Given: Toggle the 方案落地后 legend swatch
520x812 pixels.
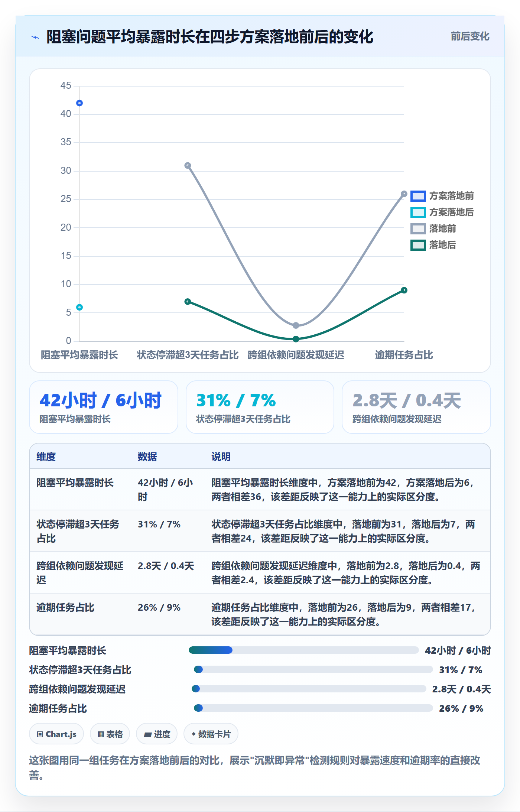Looking at the screenshot, I should [x=418, y=212].
